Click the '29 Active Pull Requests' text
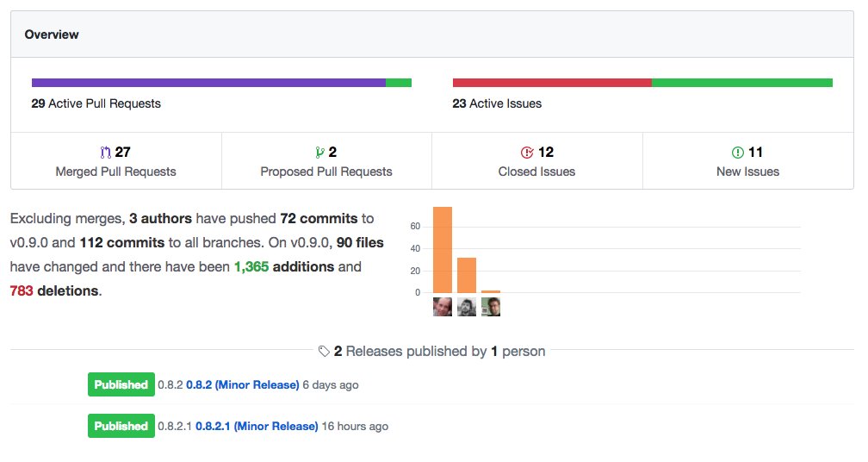 coord(96,103)
